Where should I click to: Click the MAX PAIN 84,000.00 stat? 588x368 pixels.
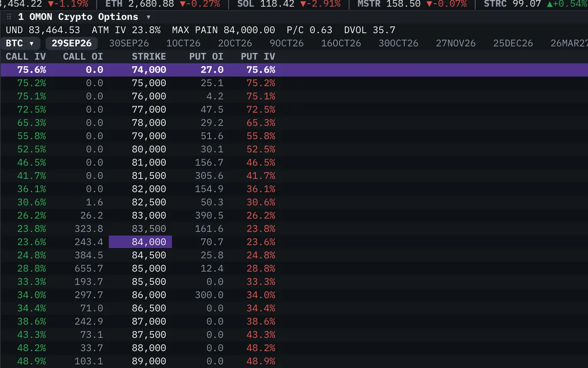(223, 30)
